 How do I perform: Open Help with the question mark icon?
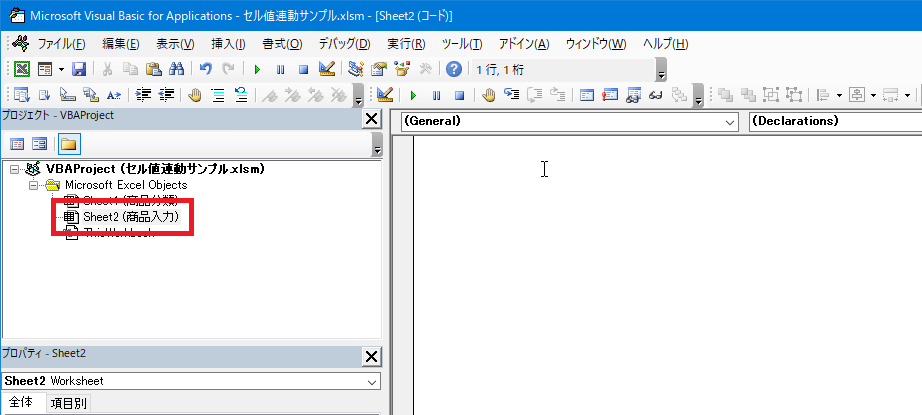[x=453, y=69]
